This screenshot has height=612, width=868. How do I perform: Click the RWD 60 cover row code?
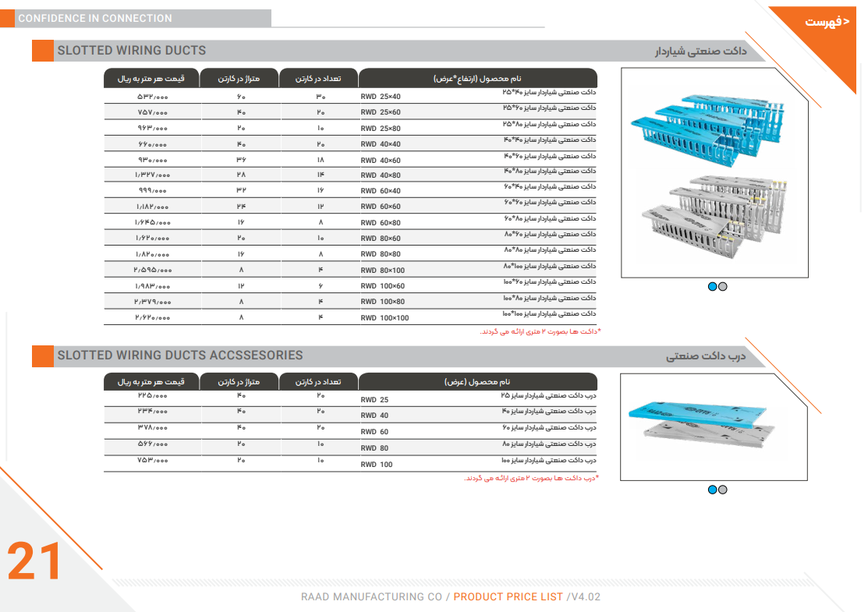pos(374,432)
